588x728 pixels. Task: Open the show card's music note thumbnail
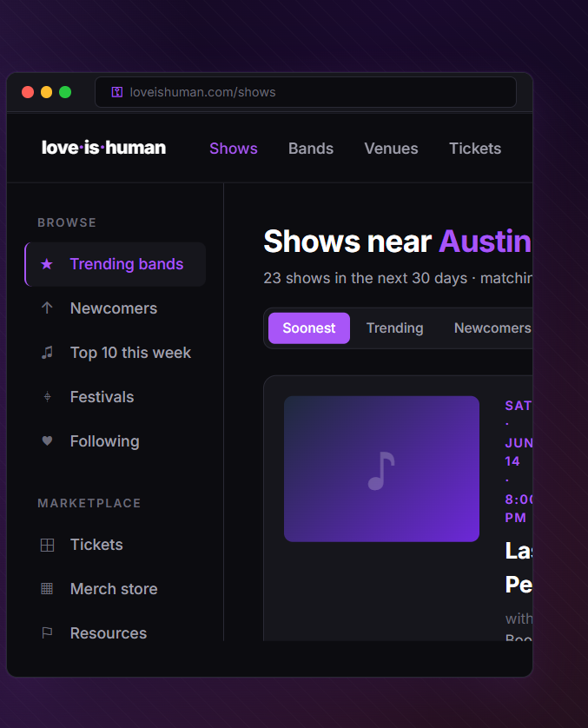point(381,469)
